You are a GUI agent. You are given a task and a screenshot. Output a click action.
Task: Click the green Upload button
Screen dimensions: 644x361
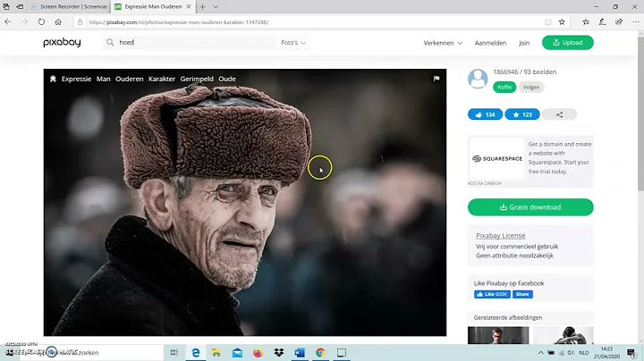click(x=568, y=43)
